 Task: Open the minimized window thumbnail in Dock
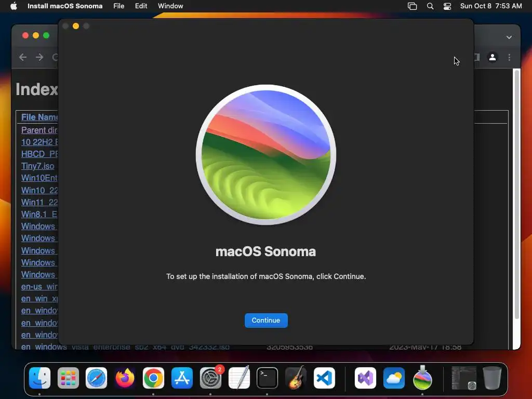point(464,378)
